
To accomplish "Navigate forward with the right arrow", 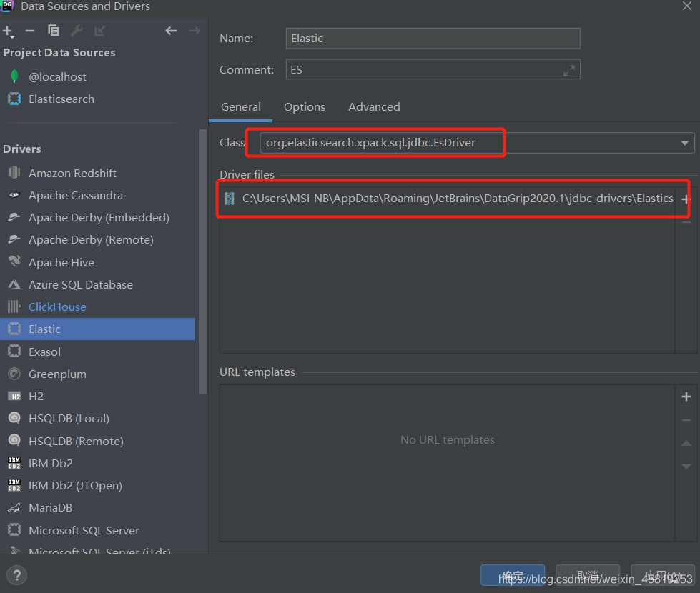I will (194, 31).
